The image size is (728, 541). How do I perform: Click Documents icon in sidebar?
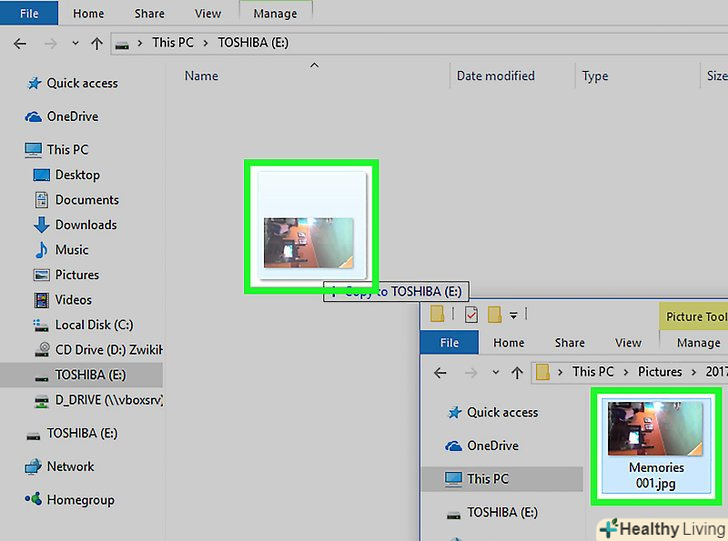pyautogui.click(x=41, y=200)
